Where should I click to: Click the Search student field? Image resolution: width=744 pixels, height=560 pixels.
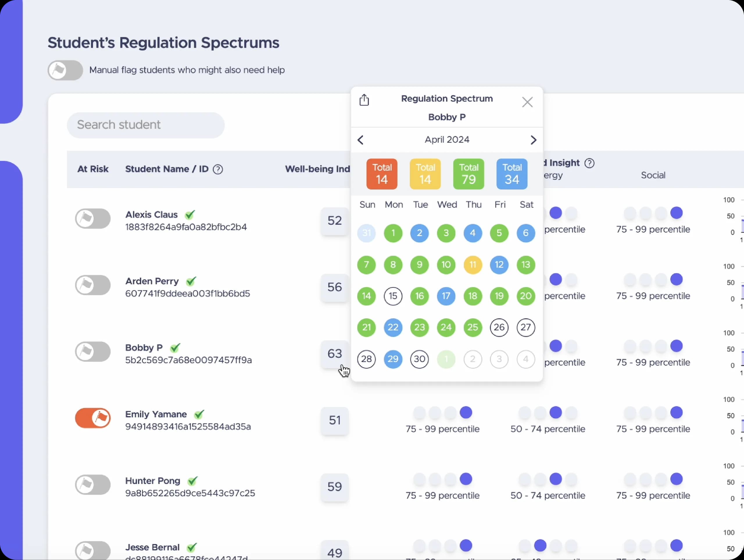tap(146, 125)
